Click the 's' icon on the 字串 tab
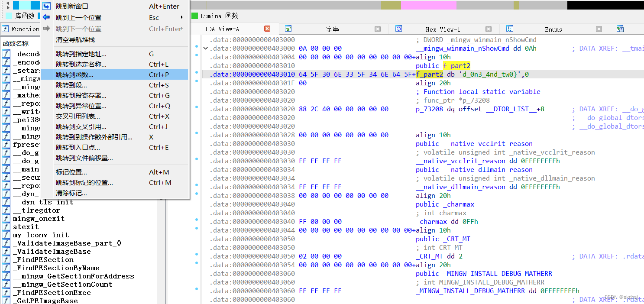The height and width of the screenshot is (304, 644). [x=288, y=29]
